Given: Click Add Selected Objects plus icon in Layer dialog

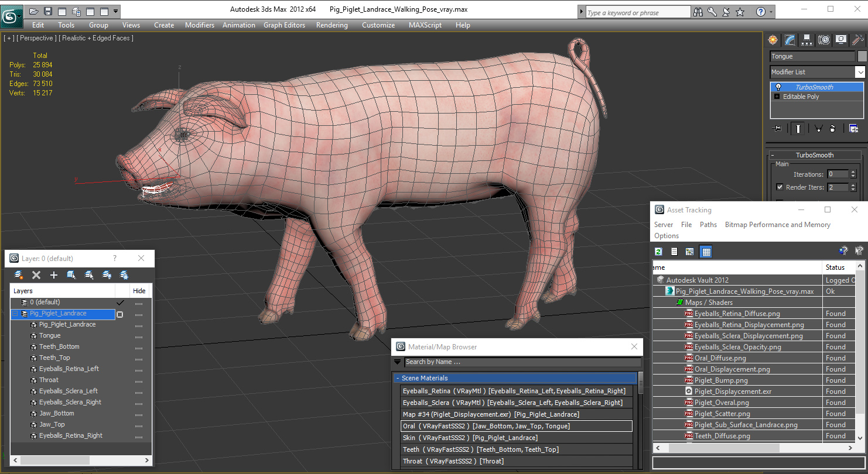Looking at the screenshot, I should tap(54, 274).
